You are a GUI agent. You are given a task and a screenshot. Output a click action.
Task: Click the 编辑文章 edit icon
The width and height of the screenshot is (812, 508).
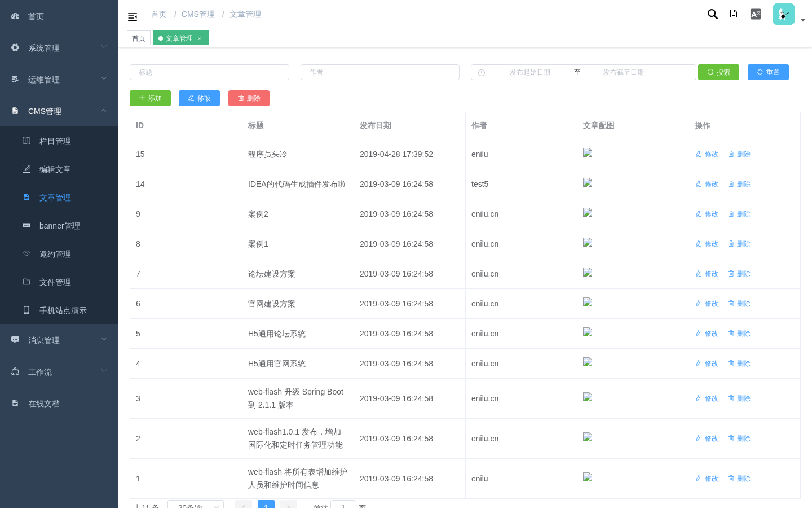[27, 169]
